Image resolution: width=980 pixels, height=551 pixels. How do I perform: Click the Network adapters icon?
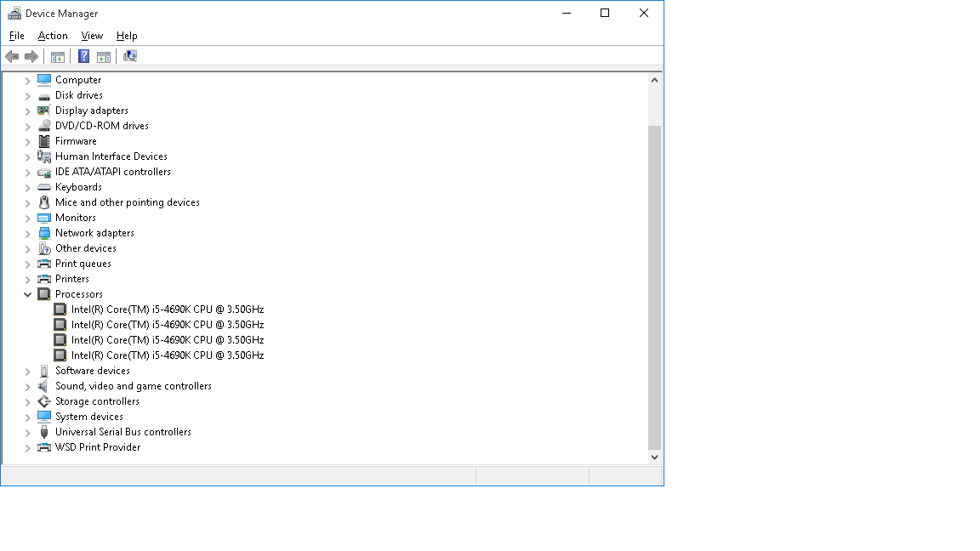(x=43, y=233)
